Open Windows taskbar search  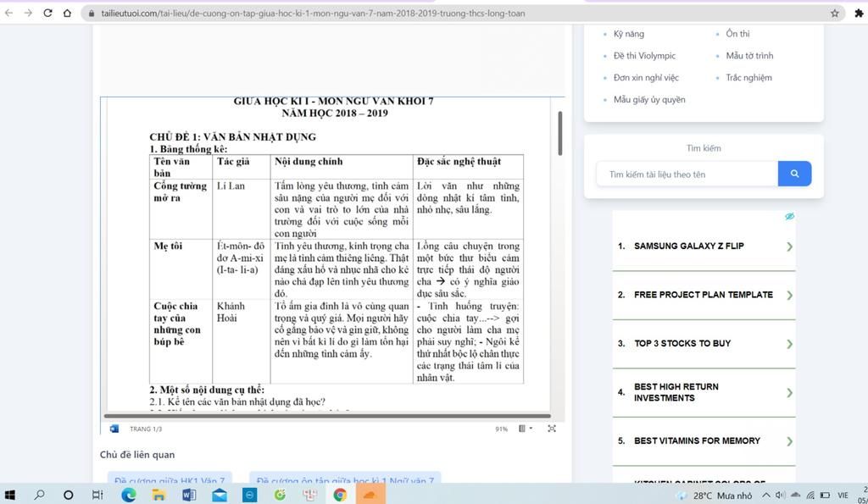click(x=39, y=496)
